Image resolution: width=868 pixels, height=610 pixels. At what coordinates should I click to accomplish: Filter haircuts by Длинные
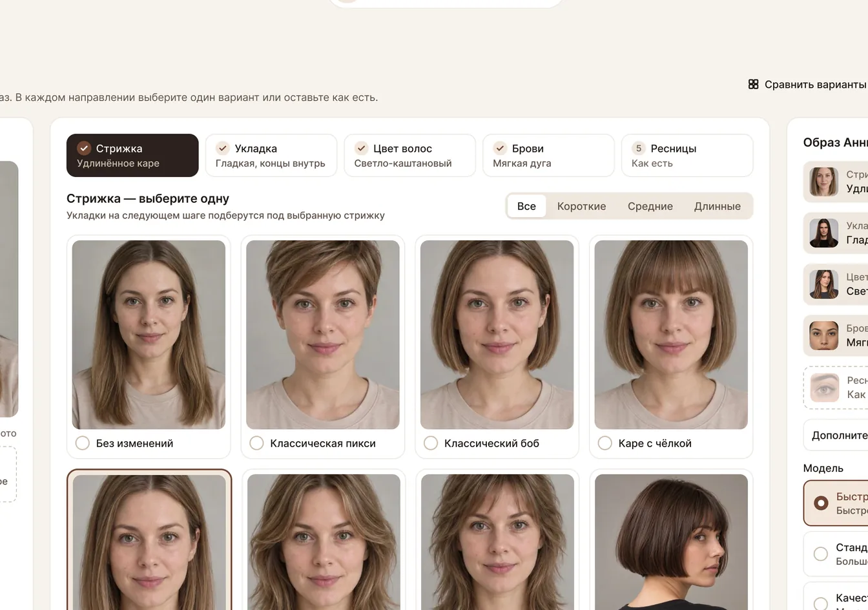717,206
